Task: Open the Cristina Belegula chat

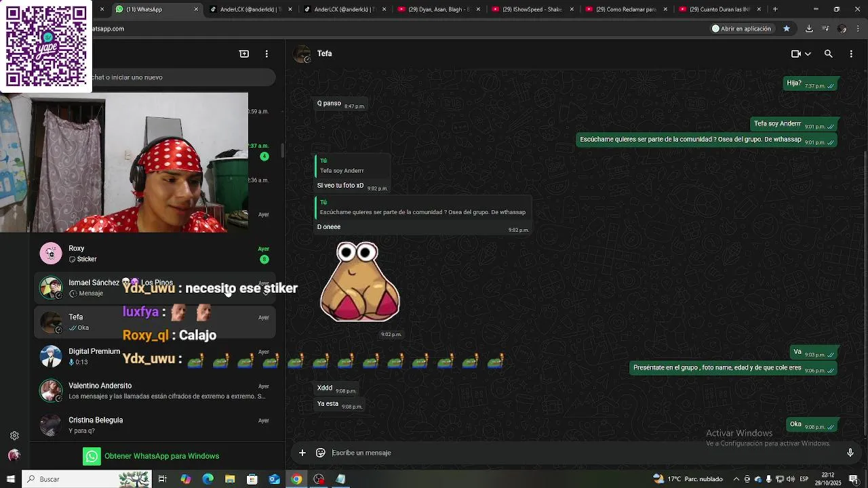Action: click(x=155, y=425)
